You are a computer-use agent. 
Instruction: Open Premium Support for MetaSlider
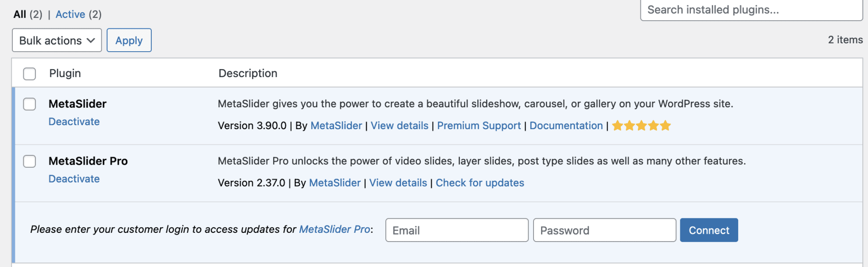(479, 126)
